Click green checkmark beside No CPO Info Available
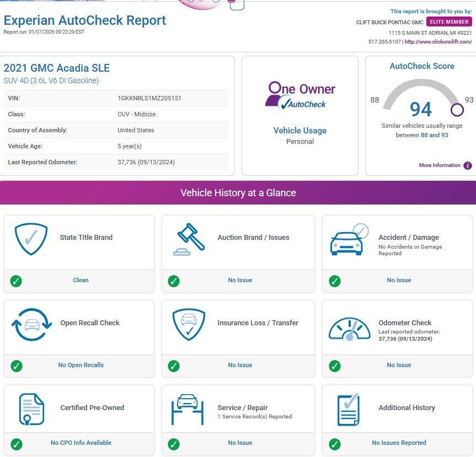 16,443
